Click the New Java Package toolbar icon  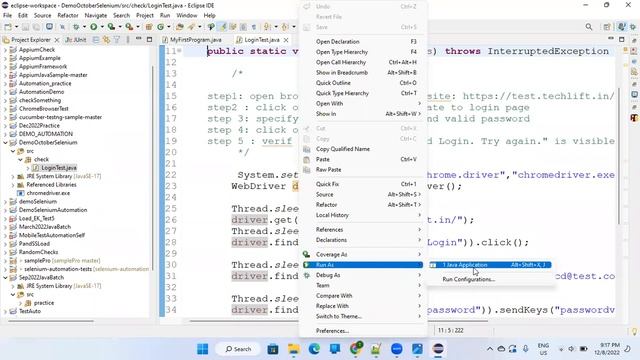click(x=149, y=27)
